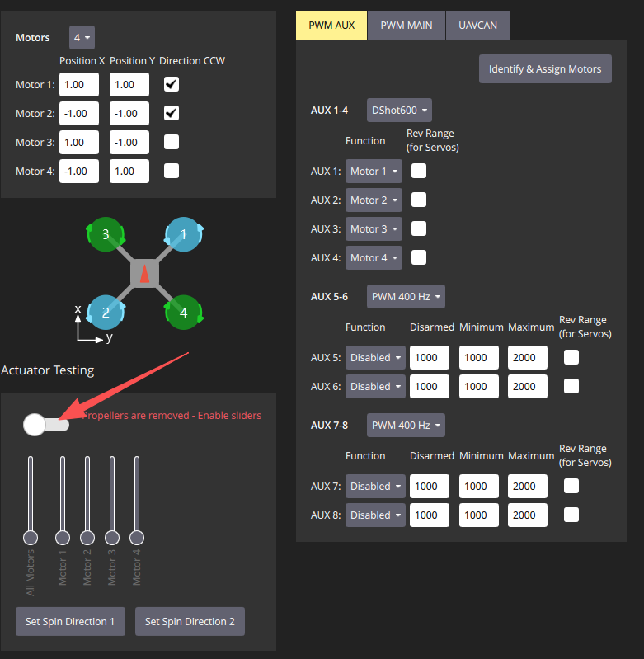Edit AUX 6 Disarmed value field
Image resolution: width=644 pixels, height=659 pixels.
(x=430, y=386)
